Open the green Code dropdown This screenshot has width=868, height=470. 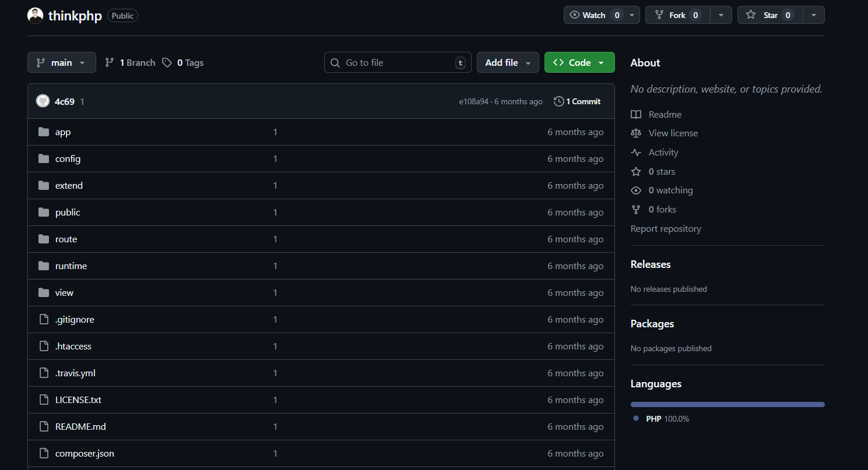[579, 63]
